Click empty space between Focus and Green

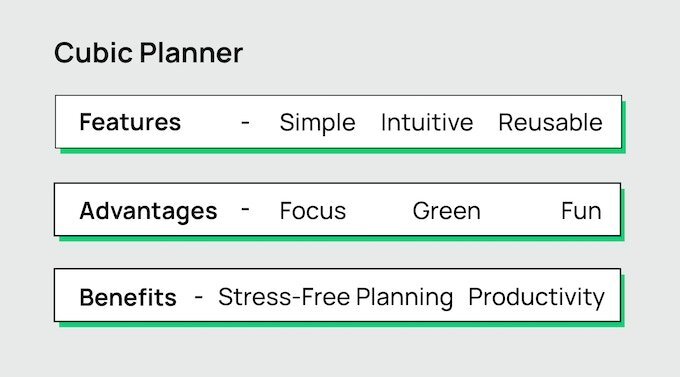pos(379,211)
